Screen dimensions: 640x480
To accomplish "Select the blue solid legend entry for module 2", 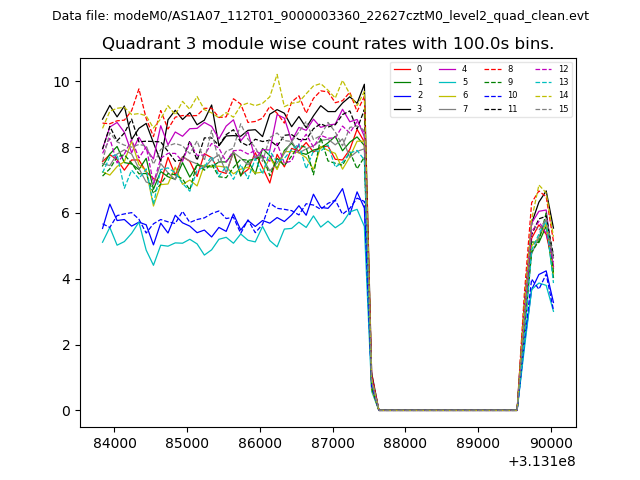I will pyautogui.click(x=404, y=95).
